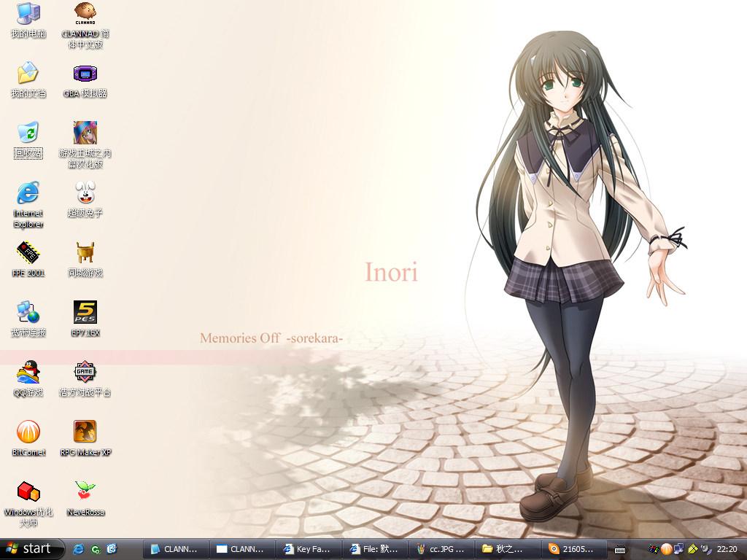The height and width of the screenshot is (560, 747).
Task: Click the 我的文档 folder icon
Action: [x=28, y=80]
